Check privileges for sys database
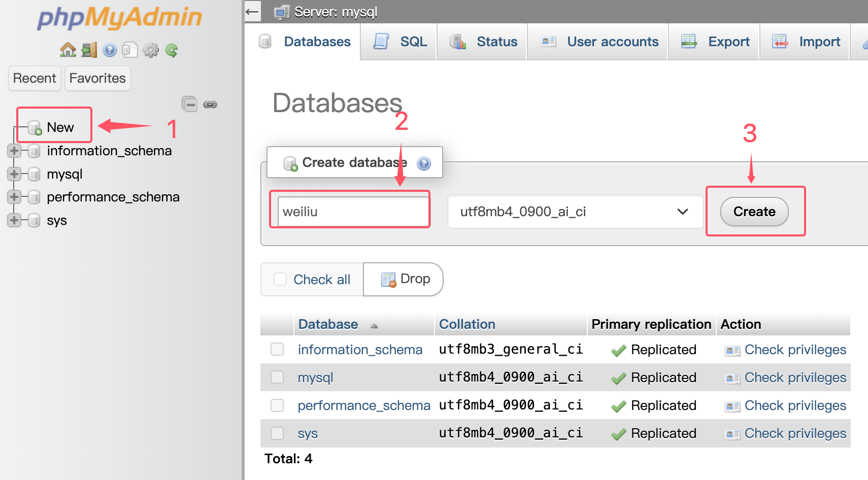This screenshot has width=868, height=480. (x=795, y=433)
